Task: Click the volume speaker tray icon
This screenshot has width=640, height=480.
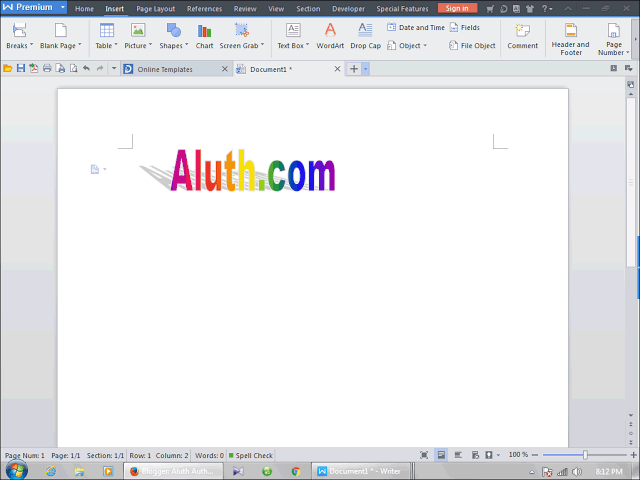Action: (x=577, y=472)
